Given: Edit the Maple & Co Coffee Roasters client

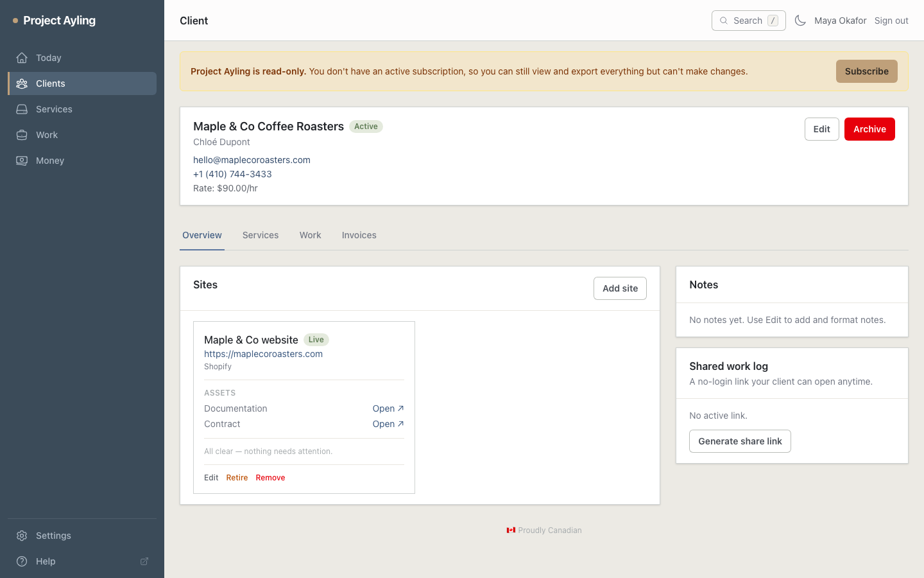Looking at the screenshot, I should pos(822,129).
